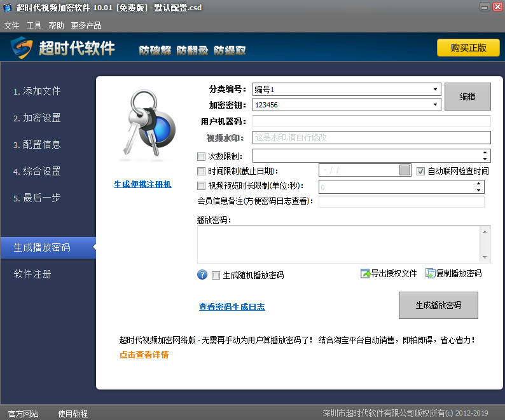Click the 生成播放密码 button
Image resolution: width=505 pixels, height=420 pixels.
pyautogui.click(x=438, y=306)
